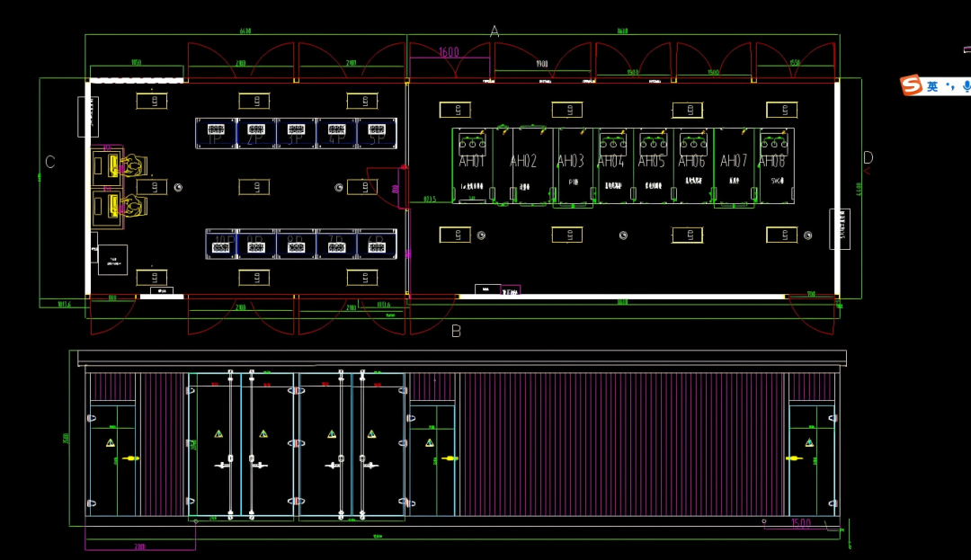The image size is (971, 560).
Task: Select the 5P cabinet in the top row
Action: pyautogui.click(x=378, y=132)
